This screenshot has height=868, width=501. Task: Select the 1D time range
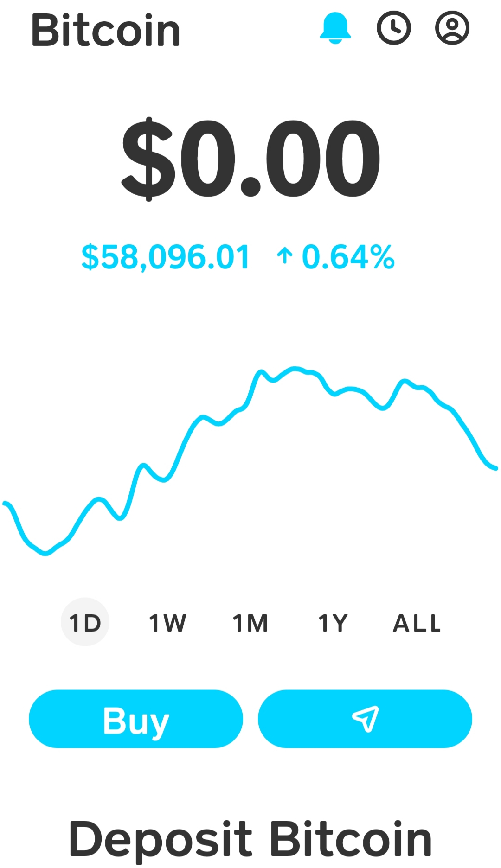[85, 622]
